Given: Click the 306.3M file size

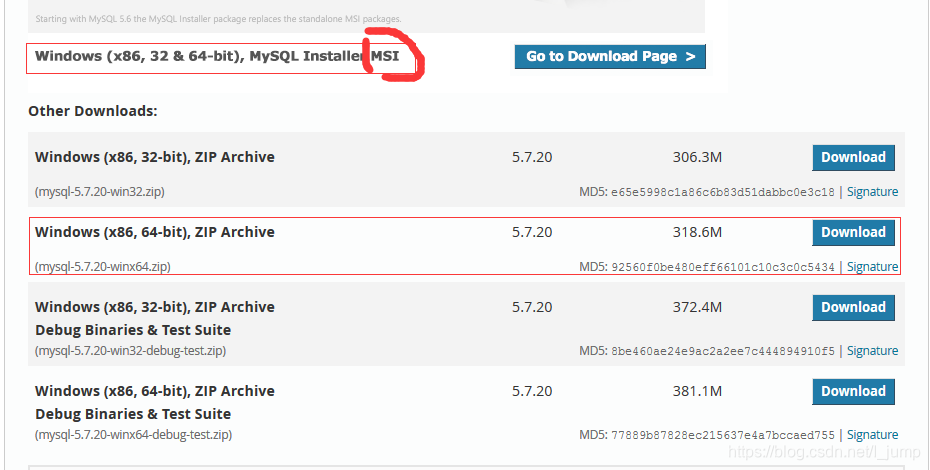Looking at the screenshot, I should [x=697, y=157].
